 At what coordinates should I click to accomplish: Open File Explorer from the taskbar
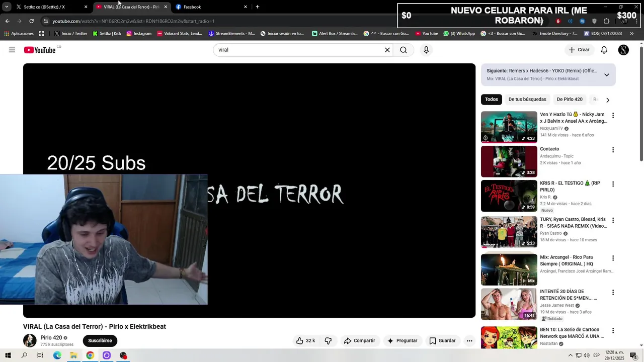click(x=73, y=355)
